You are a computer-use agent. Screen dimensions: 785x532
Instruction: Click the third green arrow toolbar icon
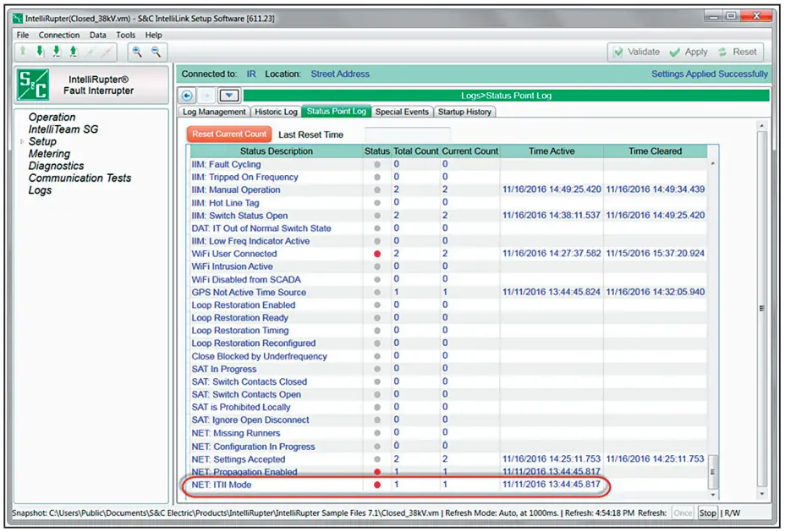[57, 52]
